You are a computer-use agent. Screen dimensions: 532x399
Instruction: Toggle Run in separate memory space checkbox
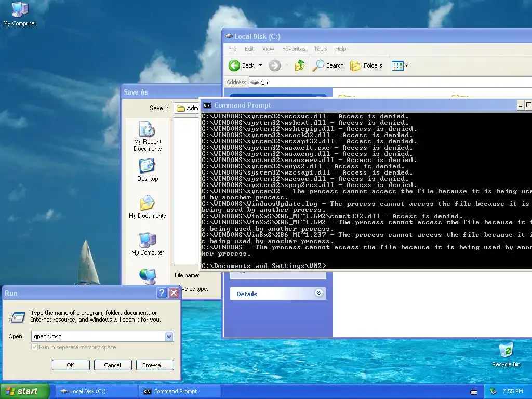pos(34,347)
